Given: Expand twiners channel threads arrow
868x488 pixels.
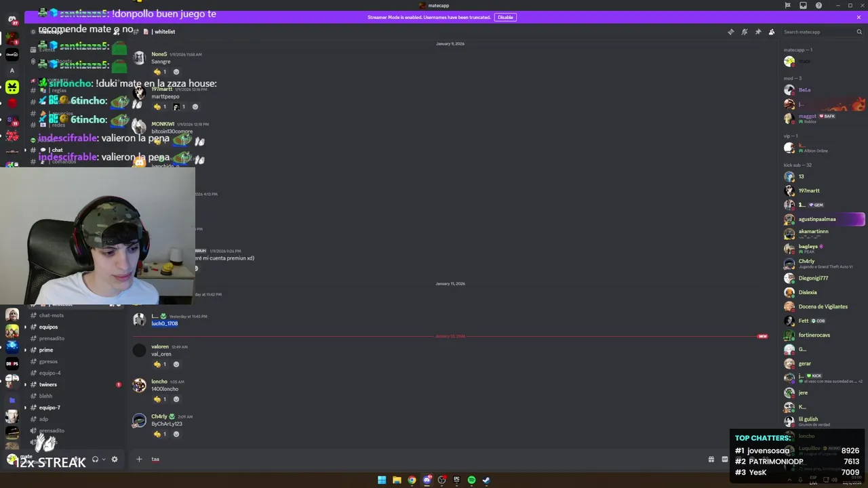Looking at the screenshot, I should point(25,384).
